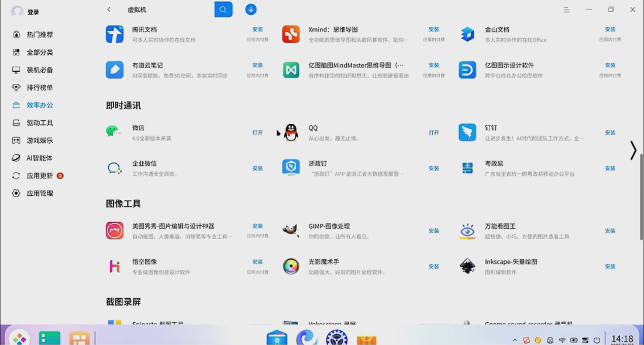Install GIMP-图像处理 via 安装
This screenshot has width=644, height=345.
[x=434, y=230]
